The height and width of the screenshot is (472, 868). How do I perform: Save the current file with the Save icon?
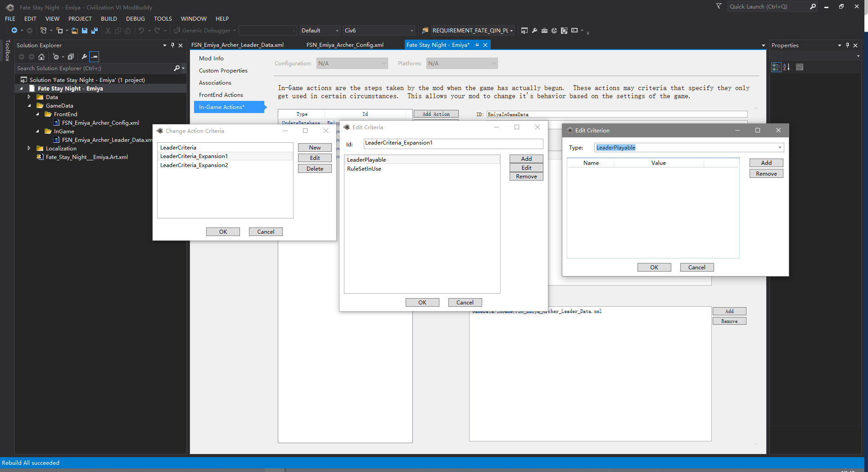[x=85, y=31]
